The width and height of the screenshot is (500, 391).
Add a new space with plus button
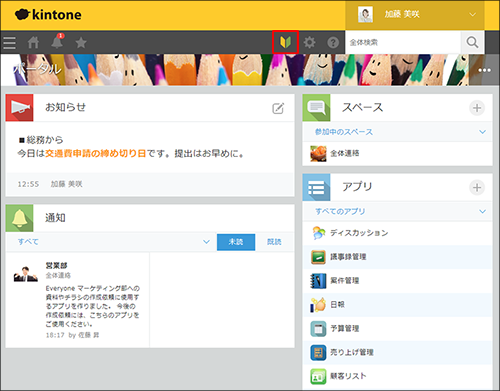click(x=477, y=108)
